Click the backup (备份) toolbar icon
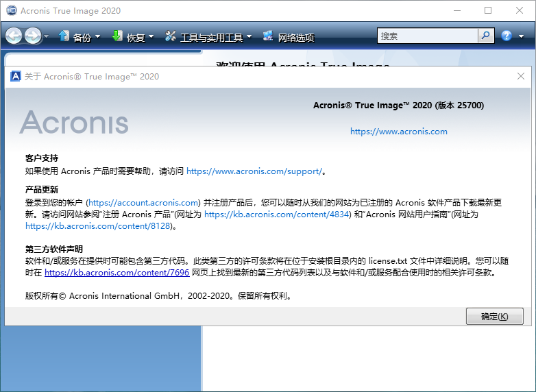This screenshot has width=536, height=392. 64,36
